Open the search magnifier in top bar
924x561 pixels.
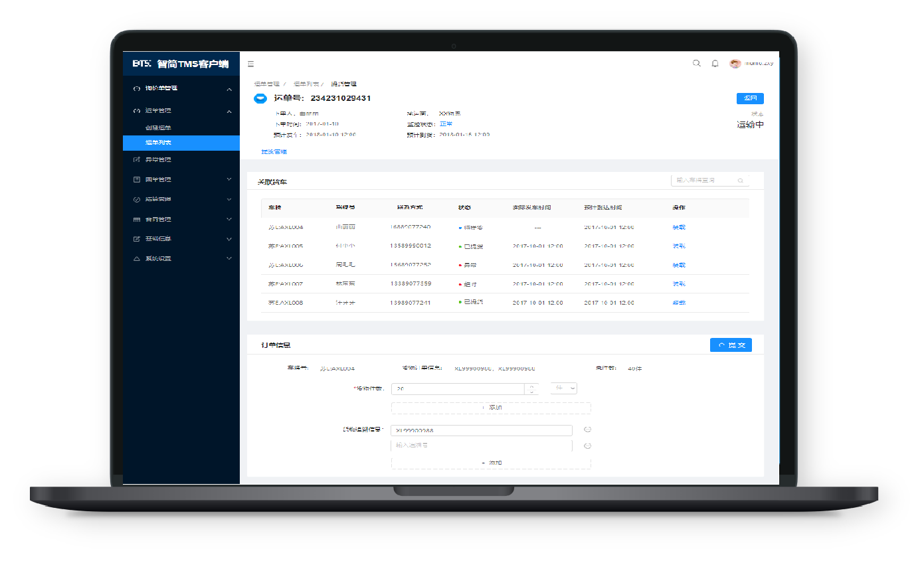point(697,64)
